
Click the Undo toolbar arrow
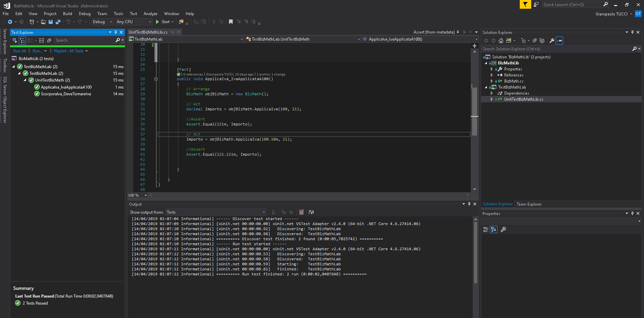[68, 22]
